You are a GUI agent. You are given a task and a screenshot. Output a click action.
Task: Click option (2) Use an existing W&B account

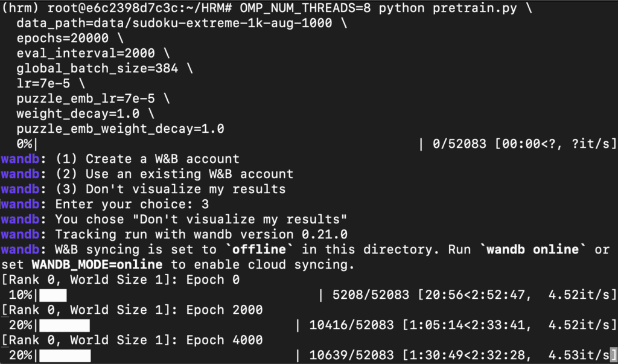click(x=174, y=173)
